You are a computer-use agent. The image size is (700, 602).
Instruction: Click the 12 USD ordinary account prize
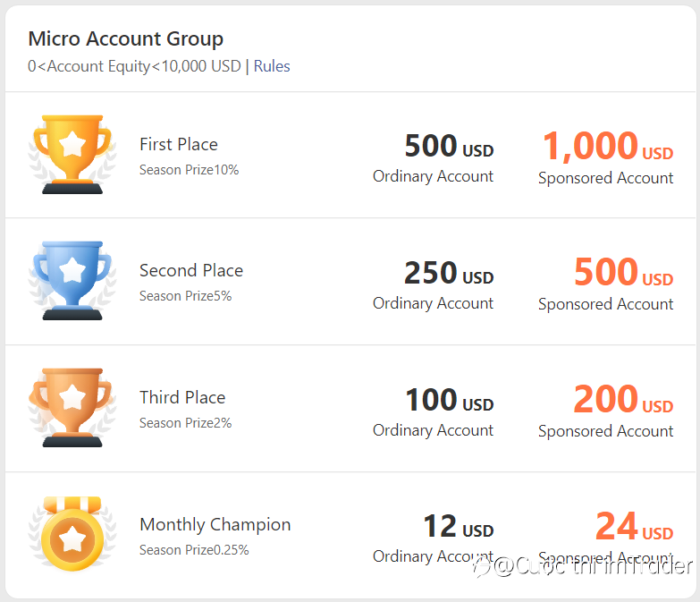pyautogui.click(x=459, y=526)
